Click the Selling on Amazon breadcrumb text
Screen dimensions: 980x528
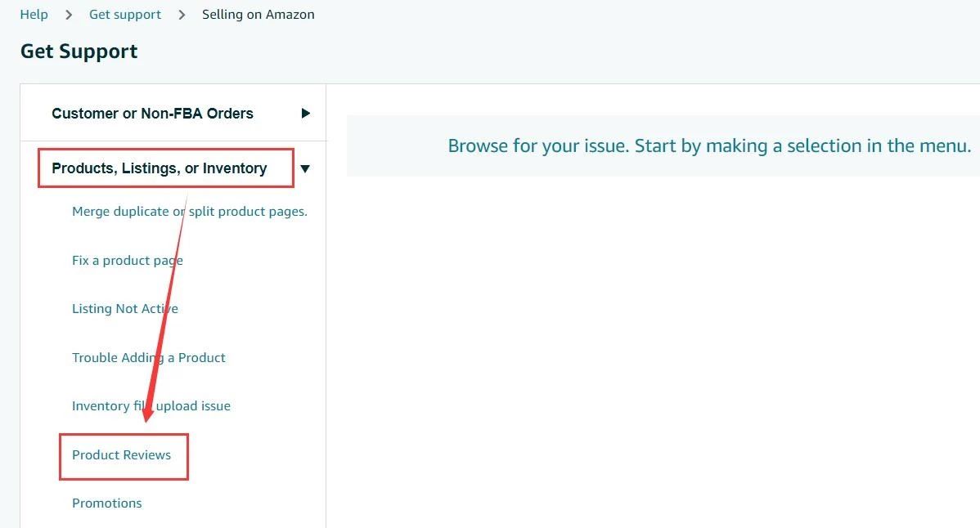[x=258, y=15]
